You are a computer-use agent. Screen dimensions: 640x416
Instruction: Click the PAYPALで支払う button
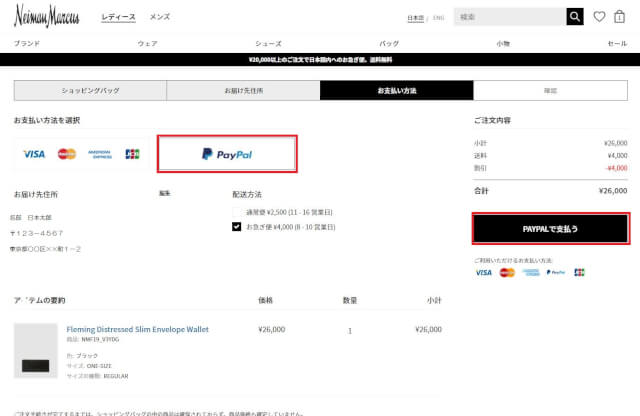point(550,229)
